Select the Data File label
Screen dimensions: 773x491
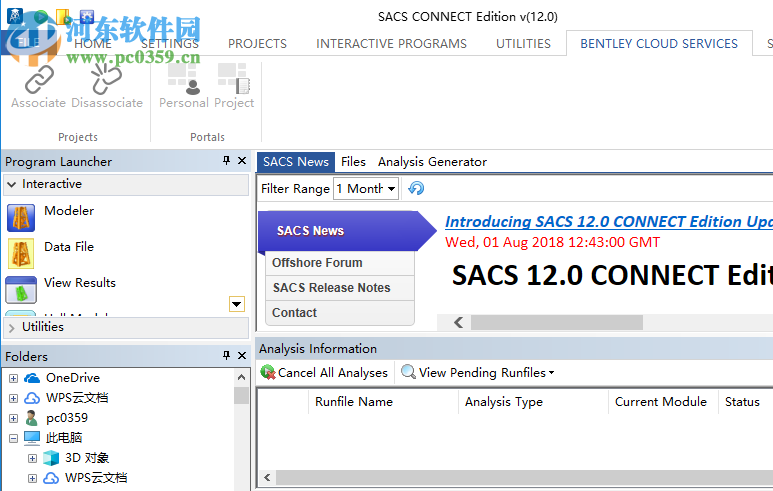click(69, 247)
